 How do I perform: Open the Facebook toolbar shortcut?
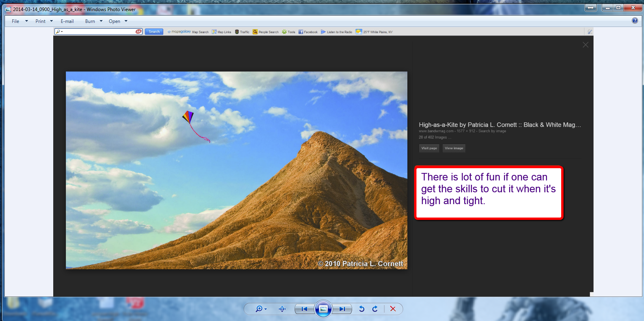(308, 32)
